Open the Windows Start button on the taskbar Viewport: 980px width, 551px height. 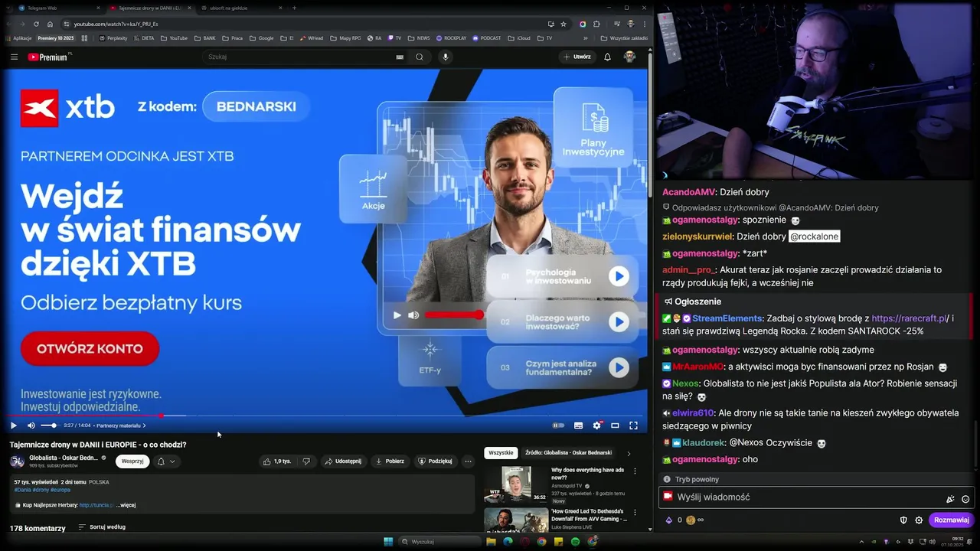pyautogui.click(x=388, y=542)
